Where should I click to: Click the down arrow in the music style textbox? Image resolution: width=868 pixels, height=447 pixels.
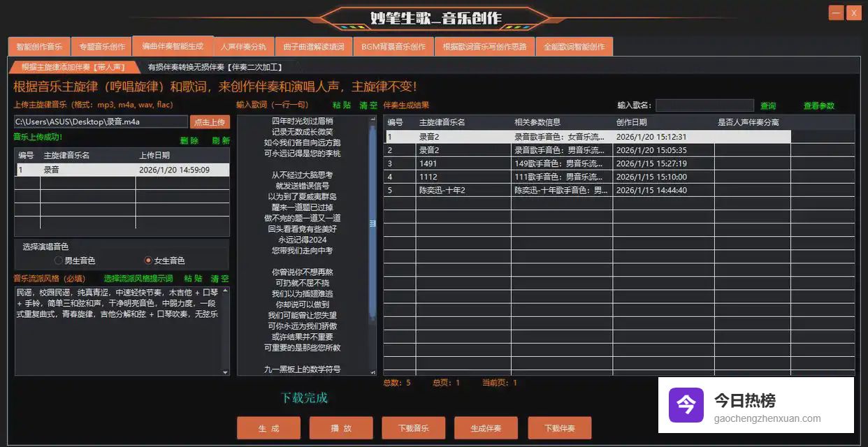coord(225,372)
